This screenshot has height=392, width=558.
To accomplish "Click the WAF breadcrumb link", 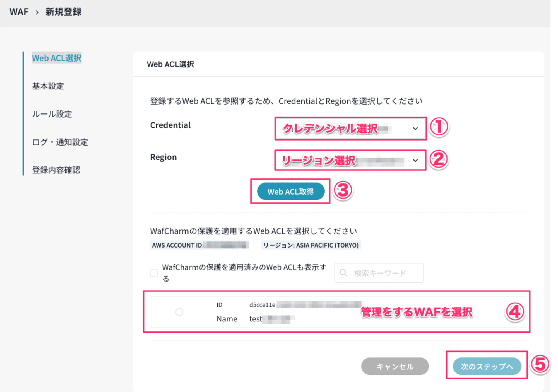I will click(x=19, y=12).
